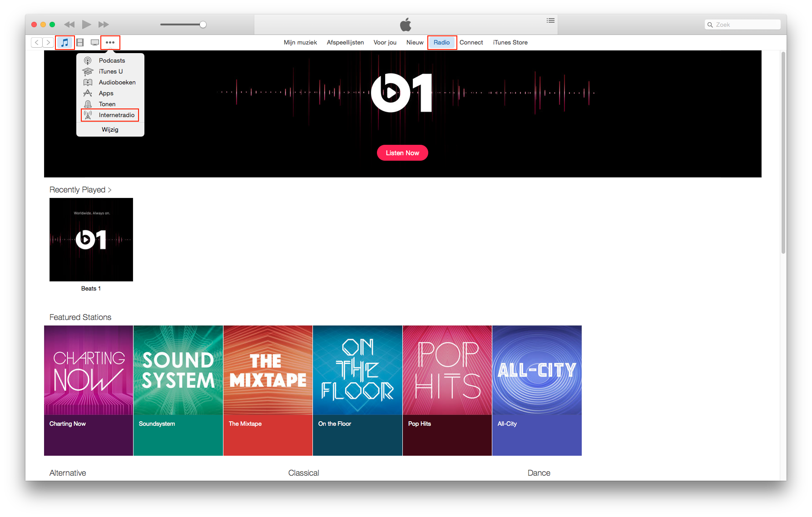
Task: Choose Podcasts from the dropdown
Action: (x=110, y=60)
